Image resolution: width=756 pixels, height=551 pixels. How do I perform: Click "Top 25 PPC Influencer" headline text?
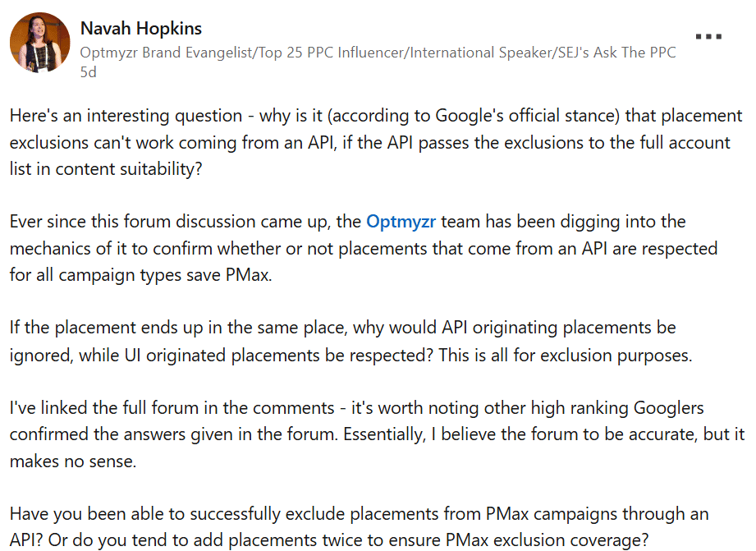pyautogui.click(x=332, y=53)
